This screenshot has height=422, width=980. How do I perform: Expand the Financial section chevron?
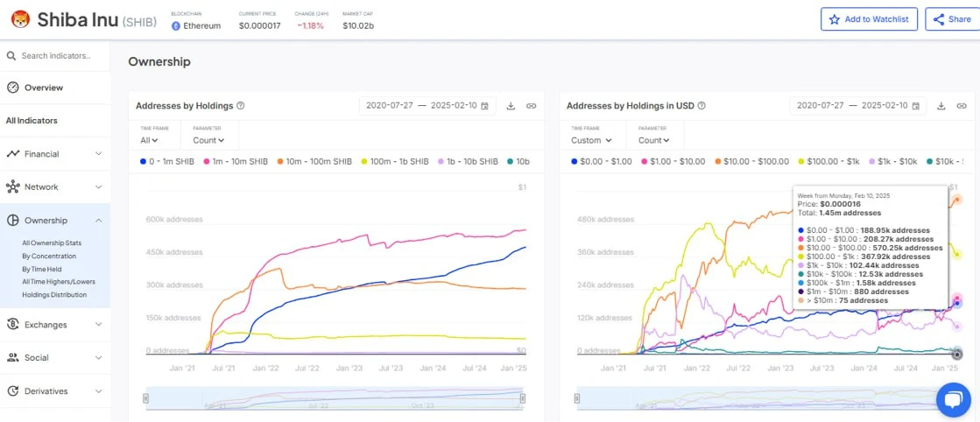(99, 154)
